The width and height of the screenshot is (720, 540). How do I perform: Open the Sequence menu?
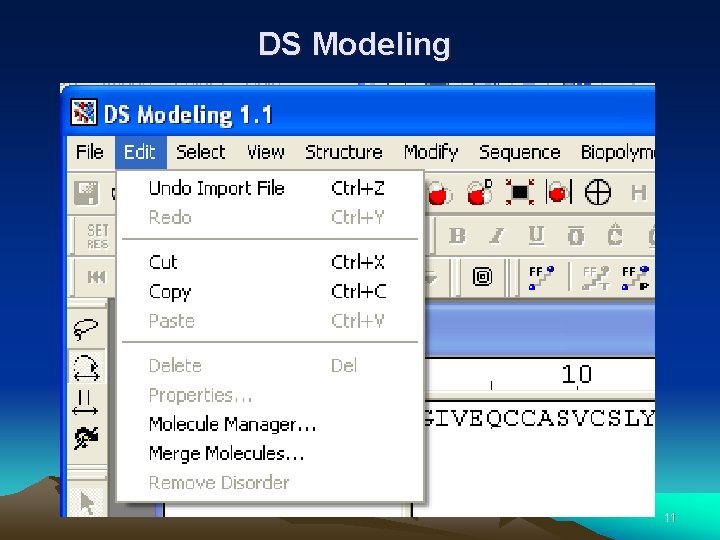point(519,152)
